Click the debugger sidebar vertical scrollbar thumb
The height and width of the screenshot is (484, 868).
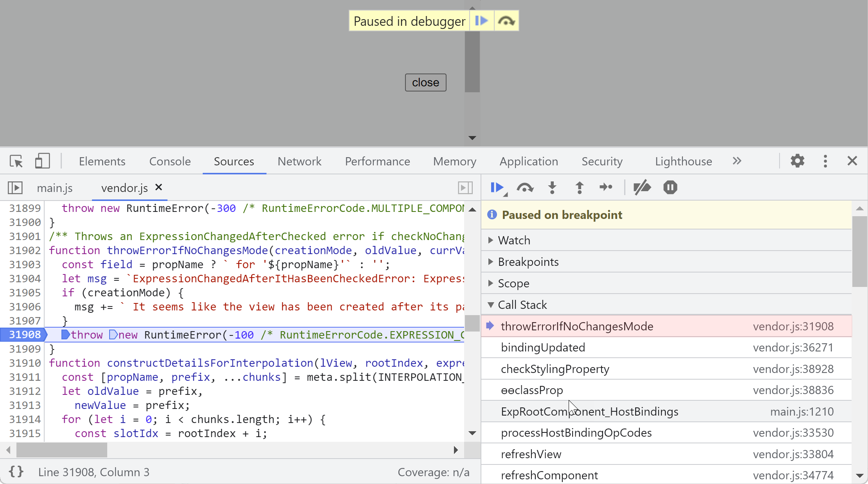pyautogui.click(x=859, y=251)
